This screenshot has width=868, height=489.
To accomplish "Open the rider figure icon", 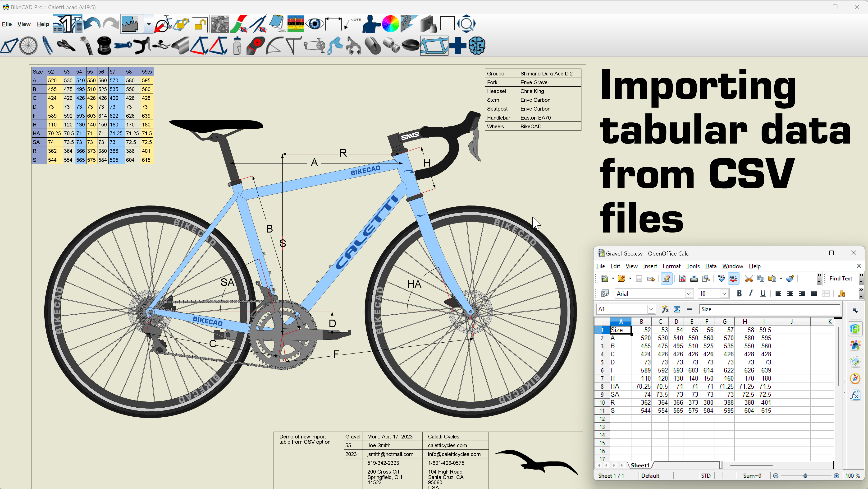I will pos(371,24).
